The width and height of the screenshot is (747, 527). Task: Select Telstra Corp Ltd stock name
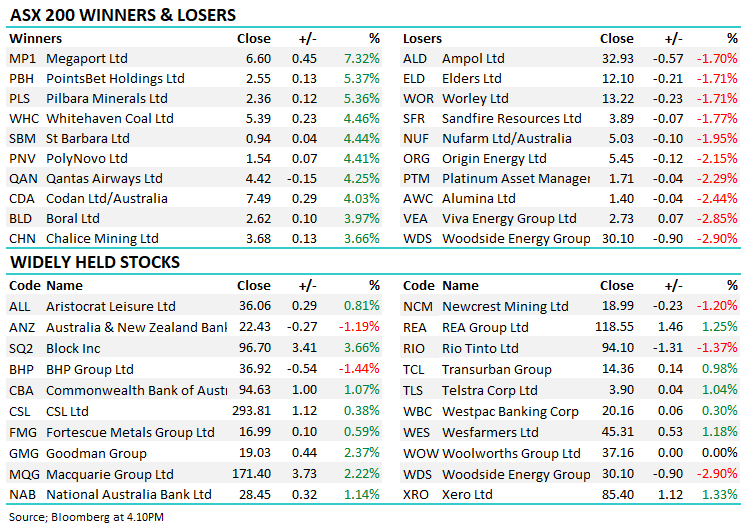click(x=489, y=390)
